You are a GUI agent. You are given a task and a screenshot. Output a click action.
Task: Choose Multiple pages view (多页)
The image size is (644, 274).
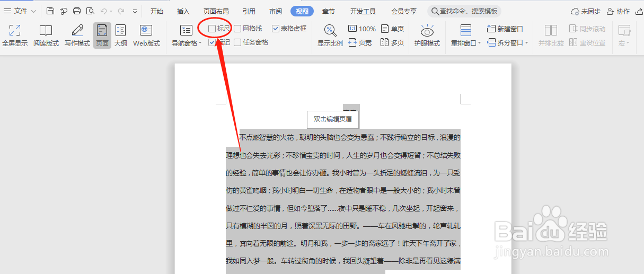(392, 42)
